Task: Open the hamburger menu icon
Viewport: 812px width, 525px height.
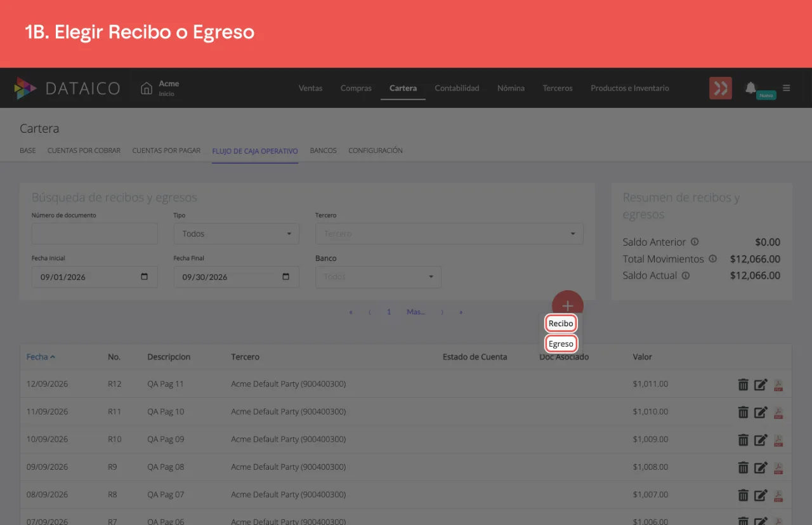Action: coord(787,88)
